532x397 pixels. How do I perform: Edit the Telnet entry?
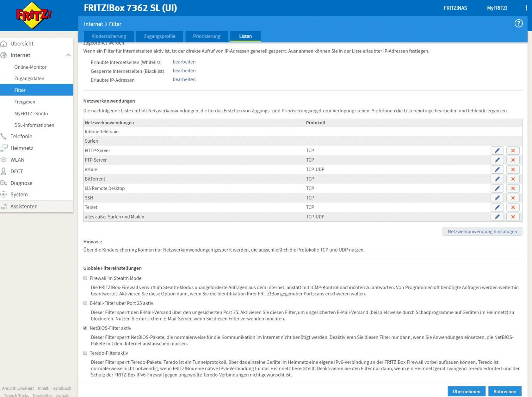[x=497, y=207]
